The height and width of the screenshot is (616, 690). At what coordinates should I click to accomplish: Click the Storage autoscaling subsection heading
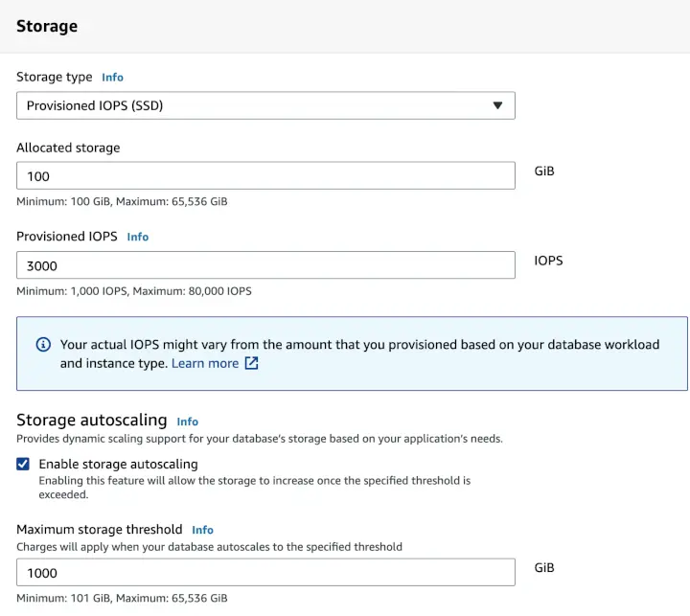92,421
